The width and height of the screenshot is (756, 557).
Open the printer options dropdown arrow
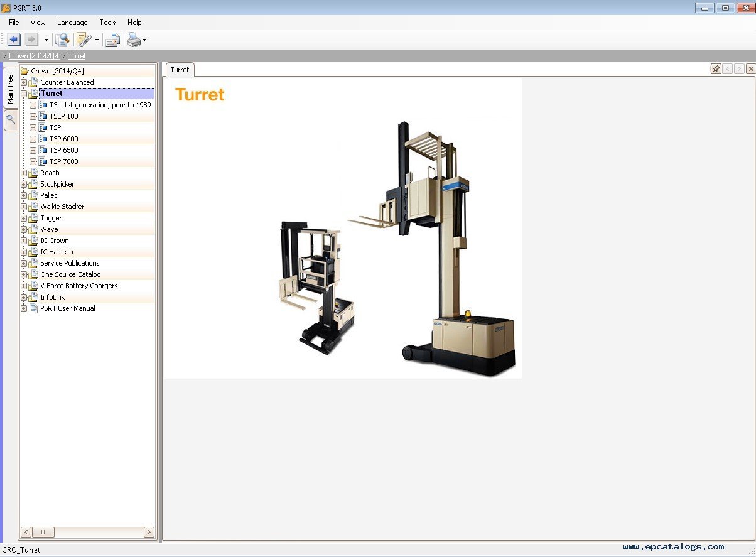[x=145, y=40]
